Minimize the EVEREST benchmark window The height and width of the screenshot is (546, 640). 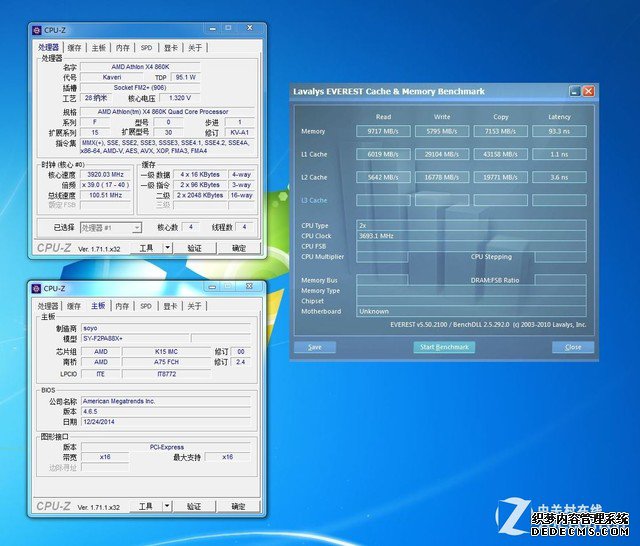pos(575,91)
